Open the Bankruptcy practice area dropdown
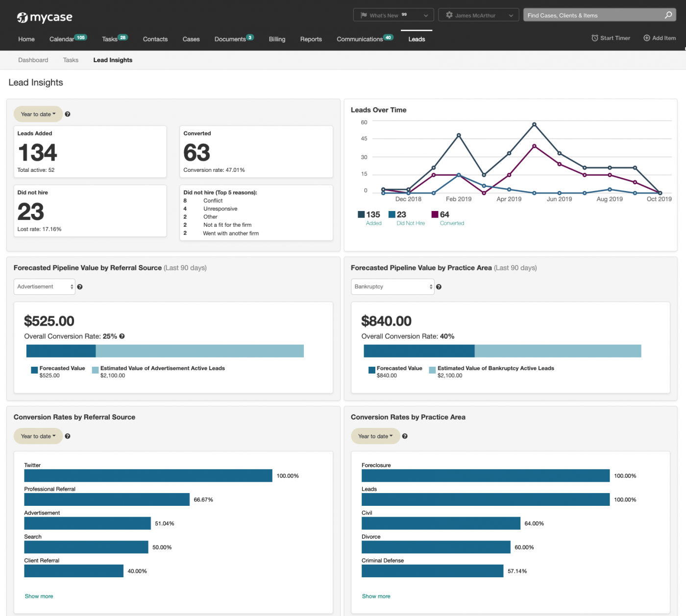686x616 pixels. [392, 286]
